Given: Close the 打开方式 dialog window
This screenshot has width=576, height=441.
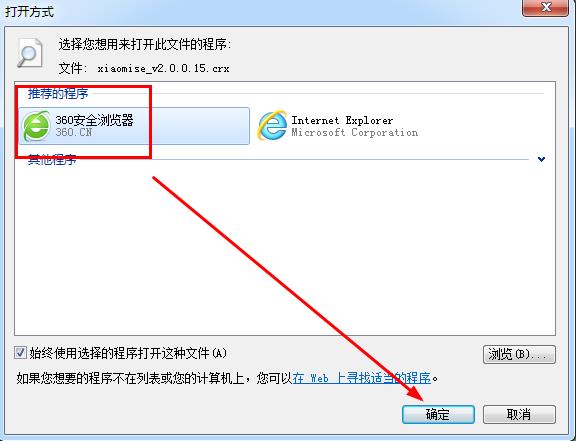Looking at the screenshot, I should (x=546, y=7).
